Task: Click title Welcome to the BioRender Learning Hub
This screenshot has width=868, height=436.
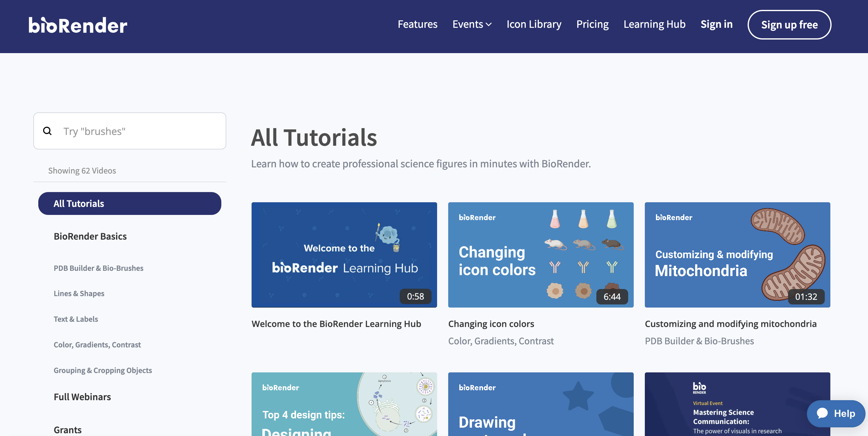Action: 336,324
